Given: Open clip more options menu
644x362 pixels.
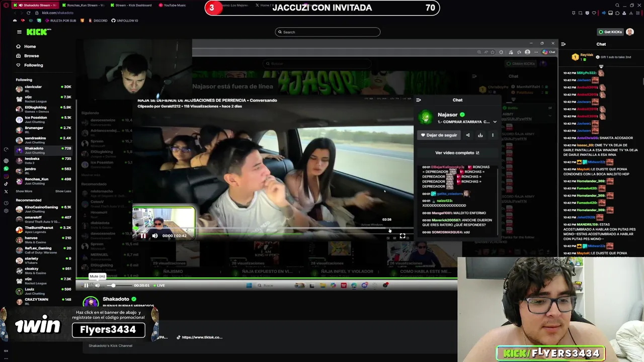Looking at the screenshot, I should tap(493, 135).
